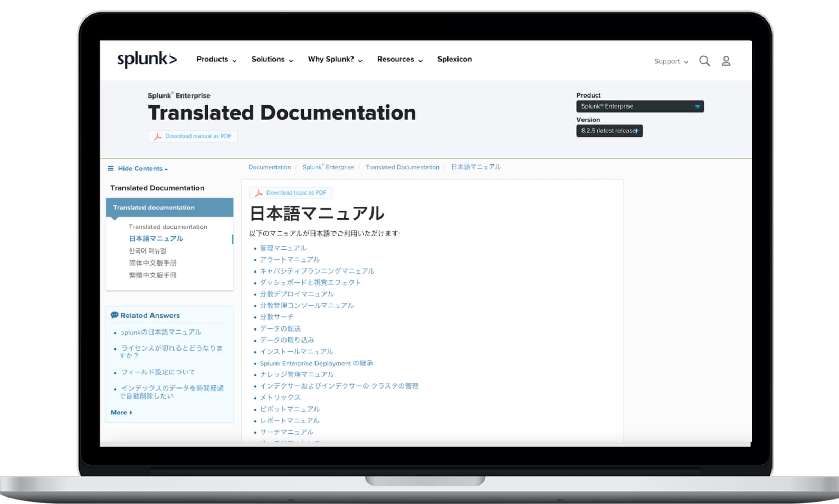Go to Documentation breadcrumb

point(270,167)
